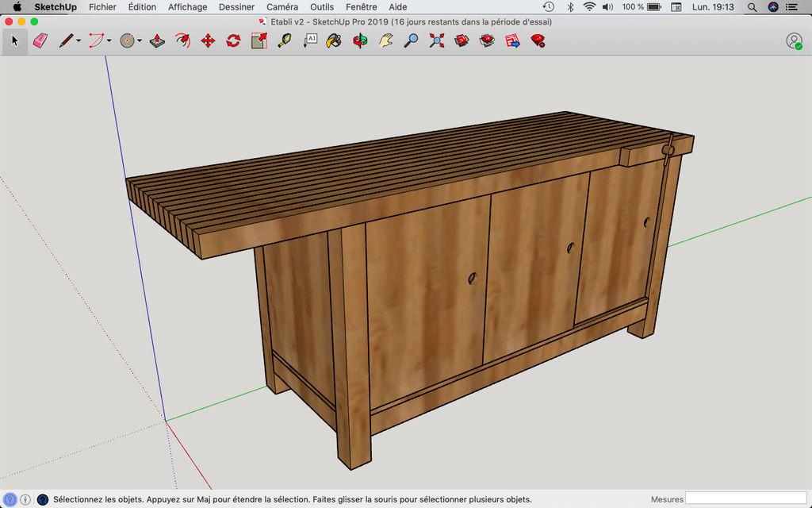Open the Fenêtre menu

[361, 7]
